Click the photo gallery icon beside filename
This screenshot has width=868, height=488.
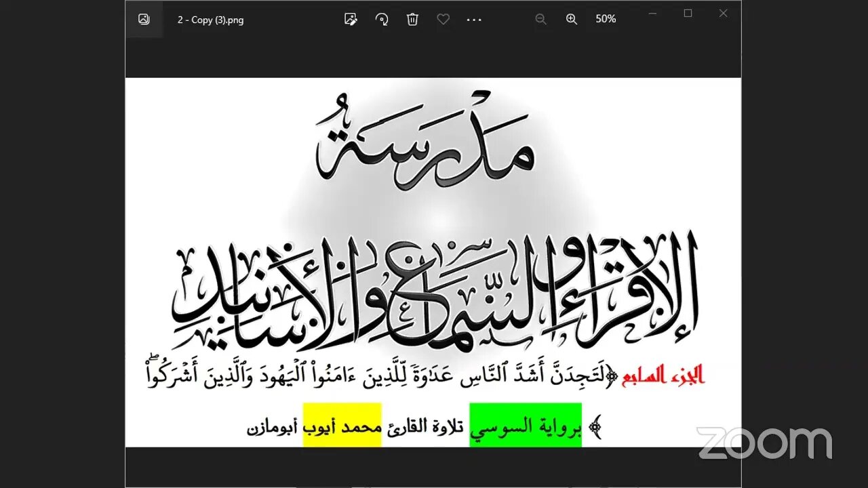pos(144,19)
